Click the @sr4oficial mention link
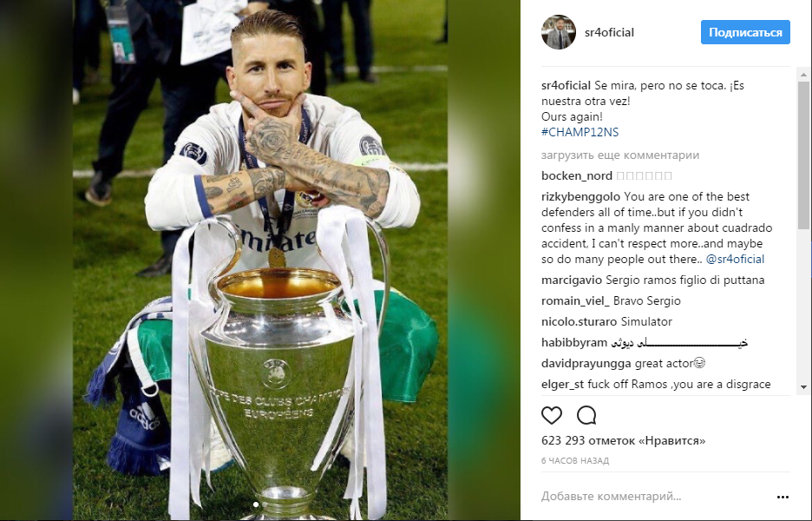The height and width of the screenshot is (521, 812). (735, 260)
